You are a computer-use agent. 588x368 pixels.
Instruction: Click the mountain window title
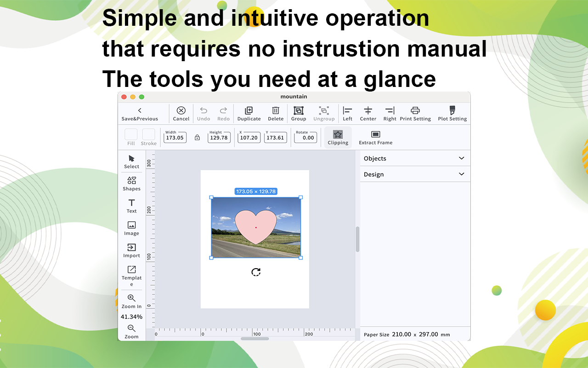tap(294, 97)
